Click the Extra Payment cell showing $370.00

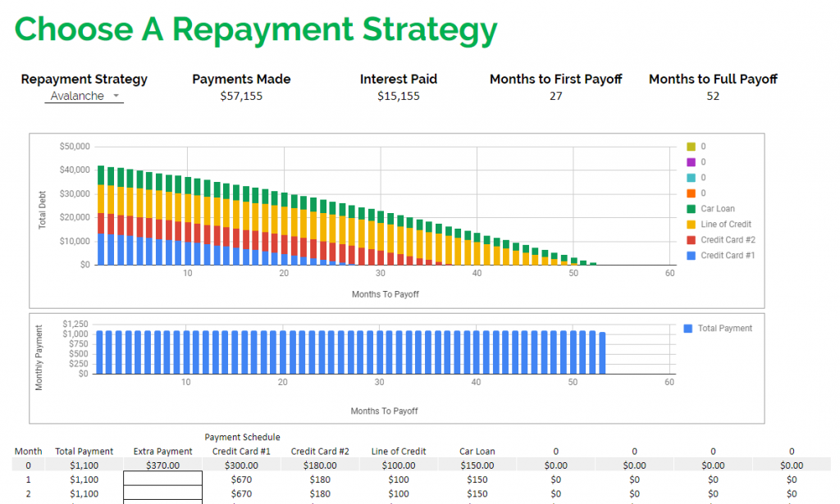[162, 464]
